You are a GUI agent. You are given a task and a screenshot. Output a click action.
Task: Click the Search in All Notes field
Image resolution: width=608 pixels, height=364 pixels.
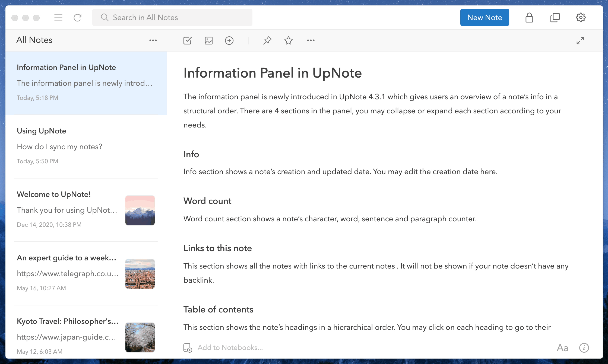(x=172, y=17)
